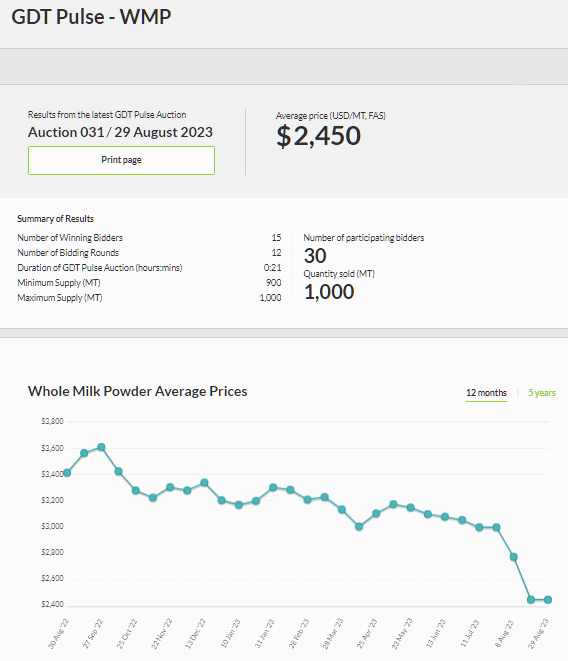Click the bidding rounds value 12
The image size is (568, 661).
coord(276,253)
